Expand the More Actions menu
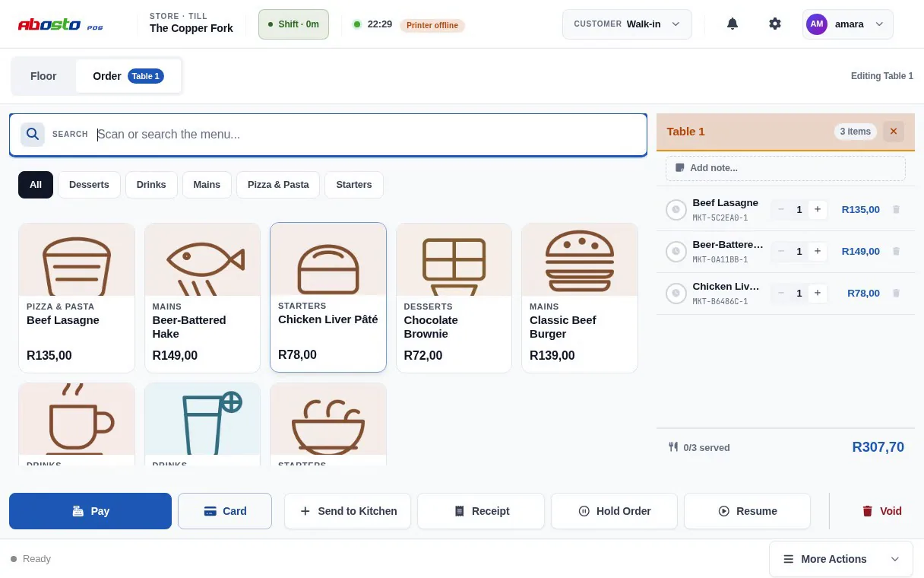 click(842, 559)
